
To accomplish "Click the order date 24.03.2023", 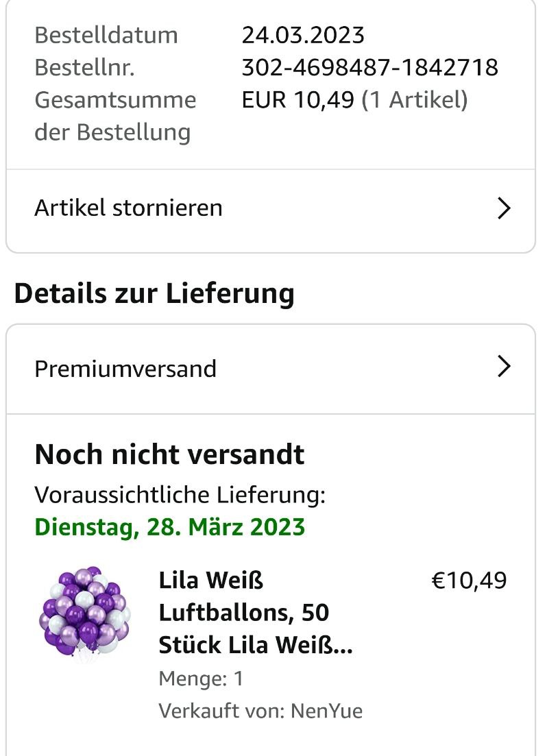I will (x=303, y=35).
